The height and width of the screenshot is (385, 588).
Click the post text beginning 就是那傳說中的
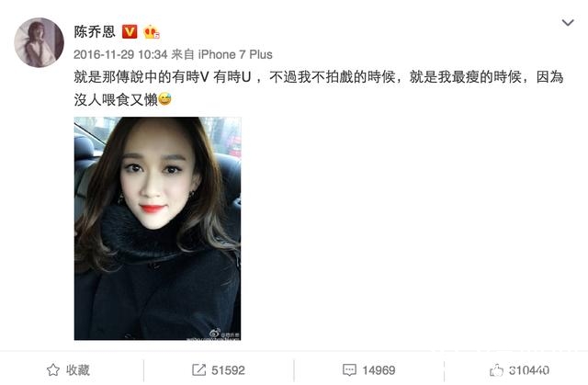click(x=319, y=77)
